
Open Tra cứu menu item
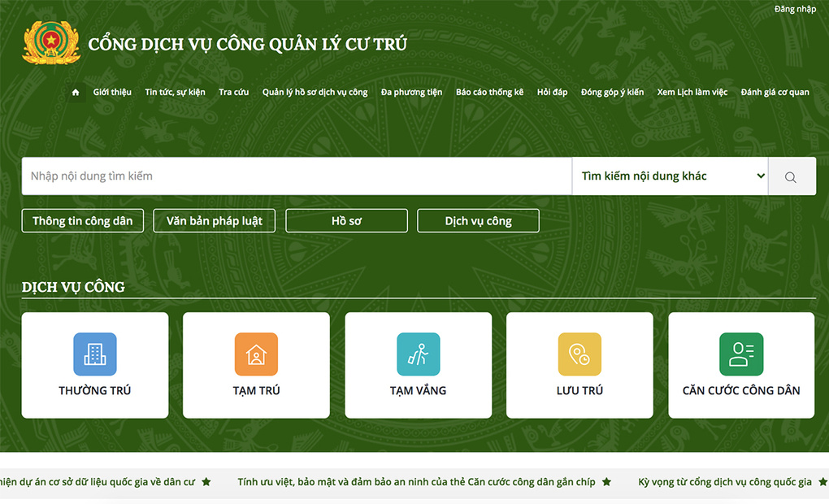[234, 92]
